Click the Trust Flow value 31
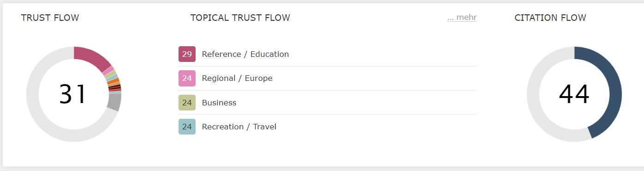644x171 pixels. click(73, 94)
